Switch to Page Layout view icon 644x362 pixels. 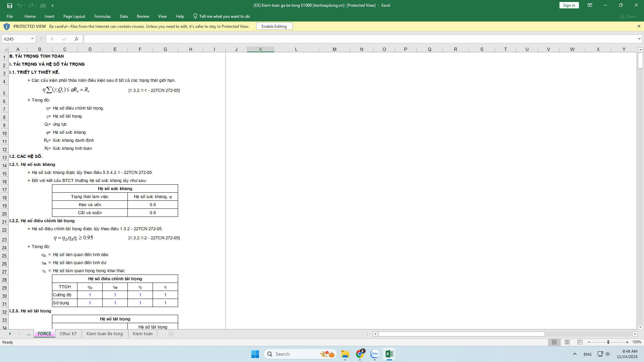click(567, 342)
